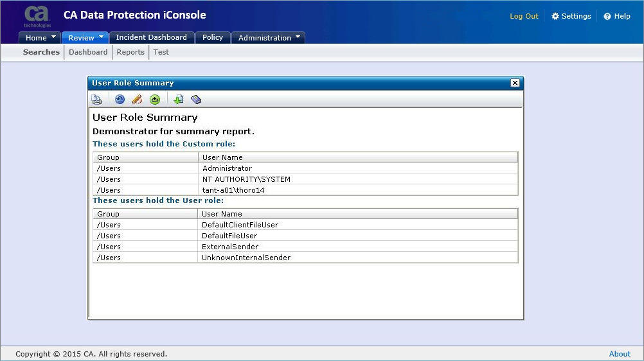This screenshot has height=361, width=644.
Task: Click the Settings gear icon
Action: click(x=555, y=16)
